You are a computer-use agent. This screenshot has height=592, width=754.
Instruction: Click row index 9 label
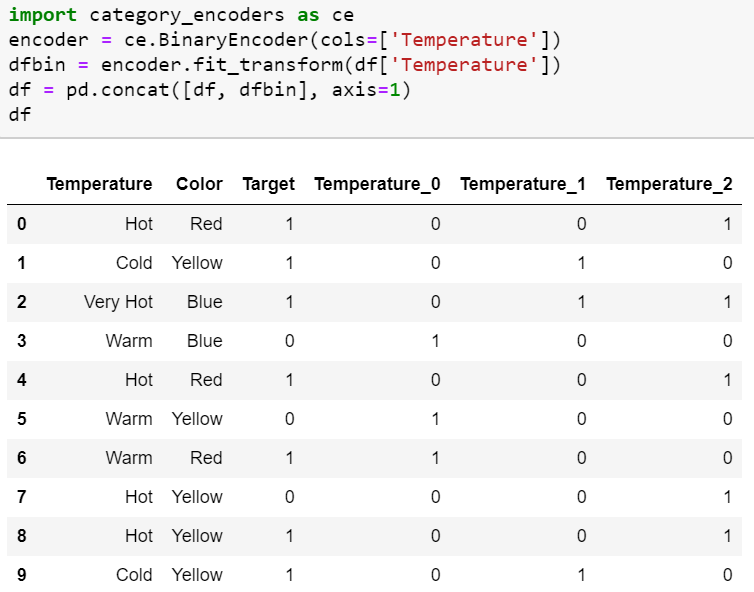[x=21, y=575]
